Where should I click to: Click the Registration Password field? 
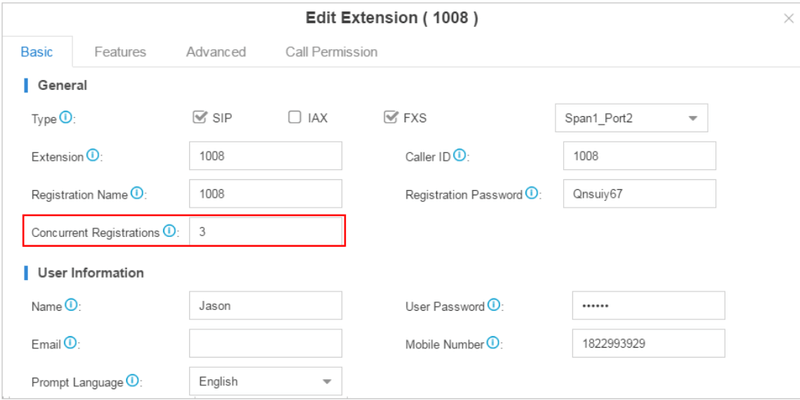640,193
